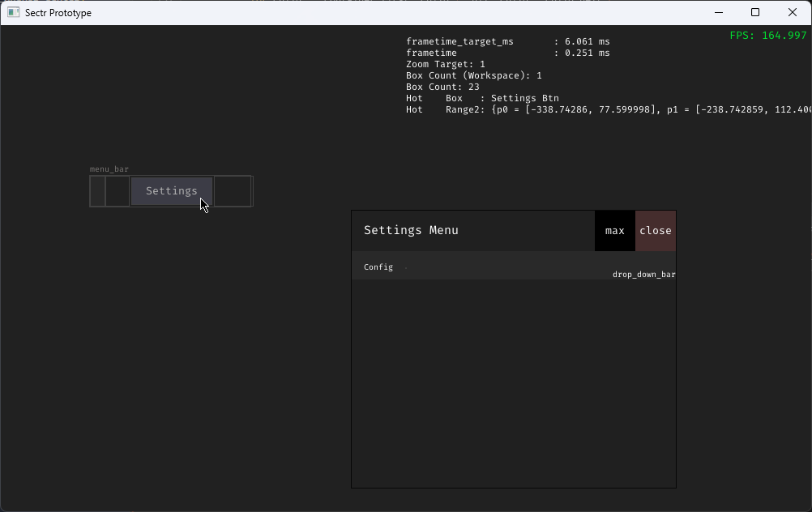Click the Zoom Target debug line

445,64
